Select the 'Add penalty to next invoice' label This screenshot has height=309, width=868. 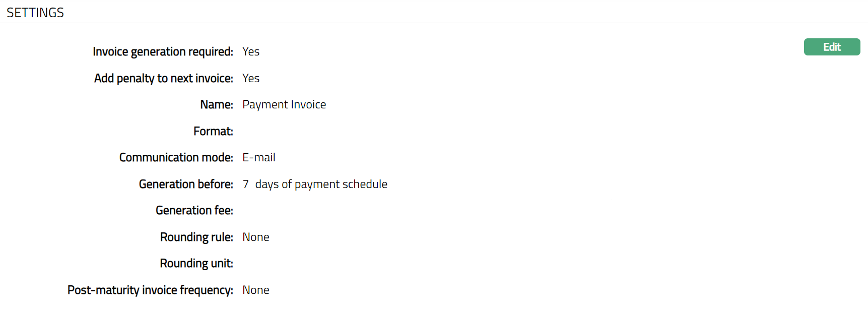163,78
